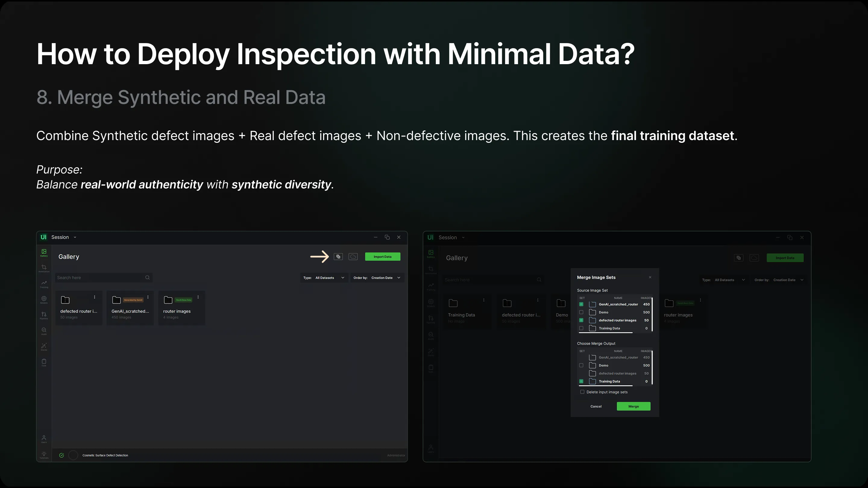Click the merge image sets icon in left window

click(x=338, y=257)
